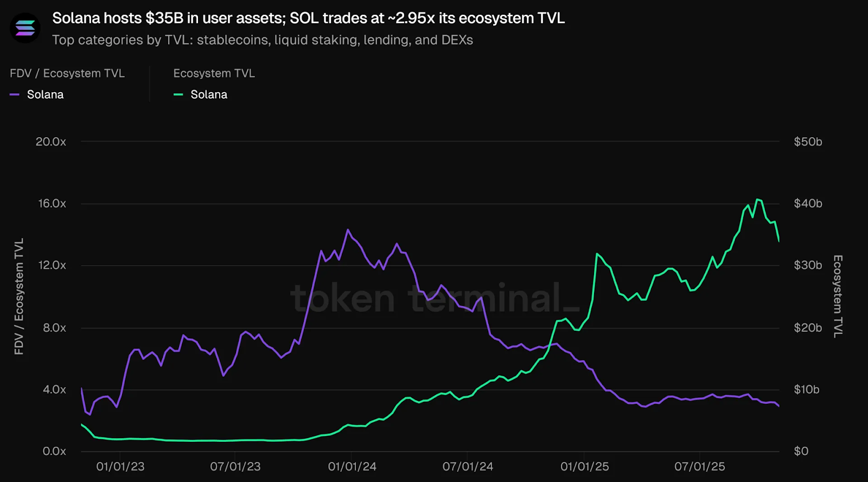Select the FDV / Ecosystem TVL legend heading
The width and height of the screenshot is (868, 482).
point(67,73)
